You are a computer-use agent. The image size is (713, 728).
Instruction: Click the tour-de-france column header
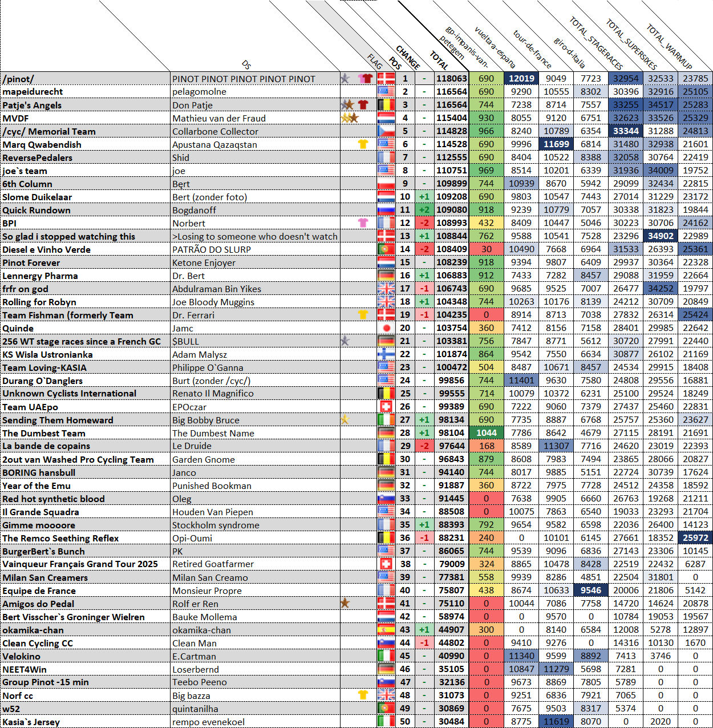click(532, 49)
